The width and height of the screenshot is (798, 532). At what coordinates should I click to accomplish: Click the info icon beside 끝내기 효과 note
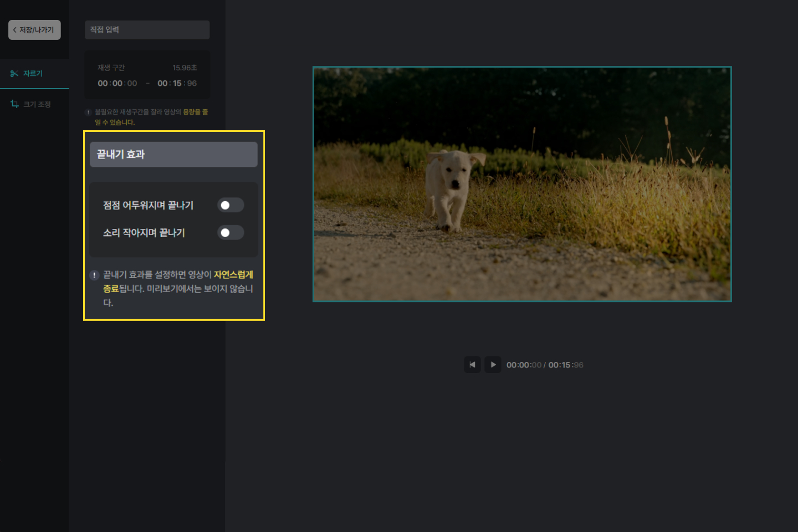pyautogui.click(x=94, y=275)
